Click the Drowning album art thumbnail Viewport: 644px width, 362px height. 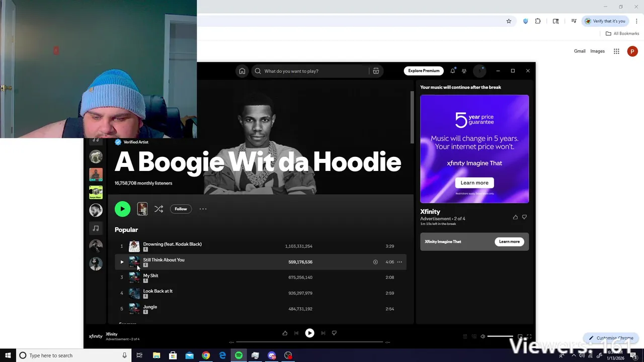pyautogui.click(x=134, y=246)
